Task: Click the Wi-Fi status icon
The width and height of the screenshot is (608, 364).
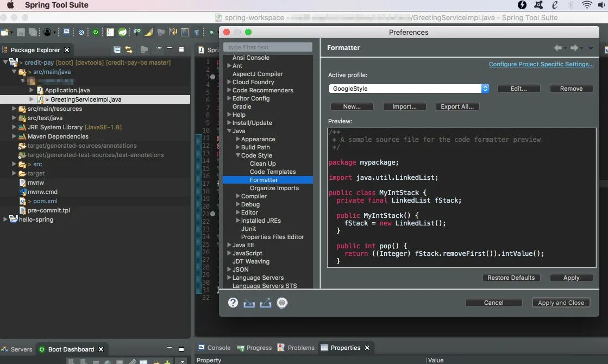Action: [587, 5]
